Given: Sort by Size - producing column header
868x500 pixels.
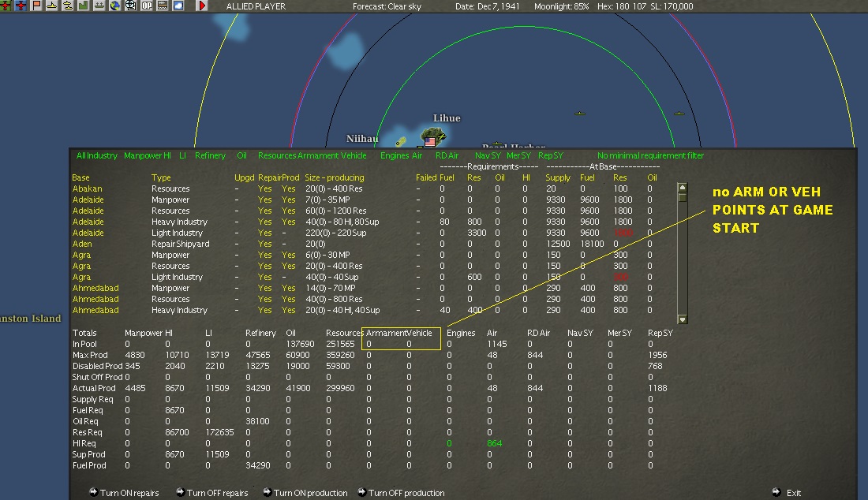Looking at the screenshot, I should point(335,177).
